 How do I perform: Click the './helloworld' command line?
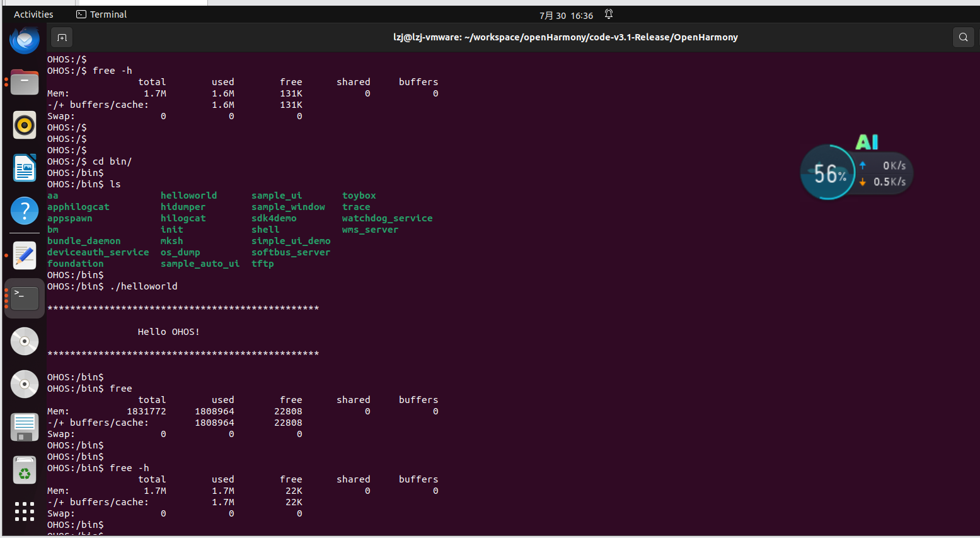coord(112,286)
